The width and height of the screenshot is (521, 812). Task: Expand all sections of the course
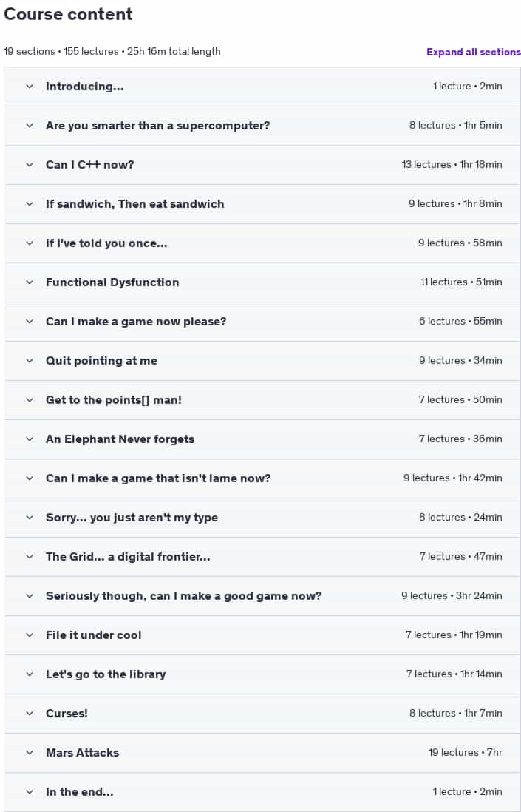(x=474, y=52)
